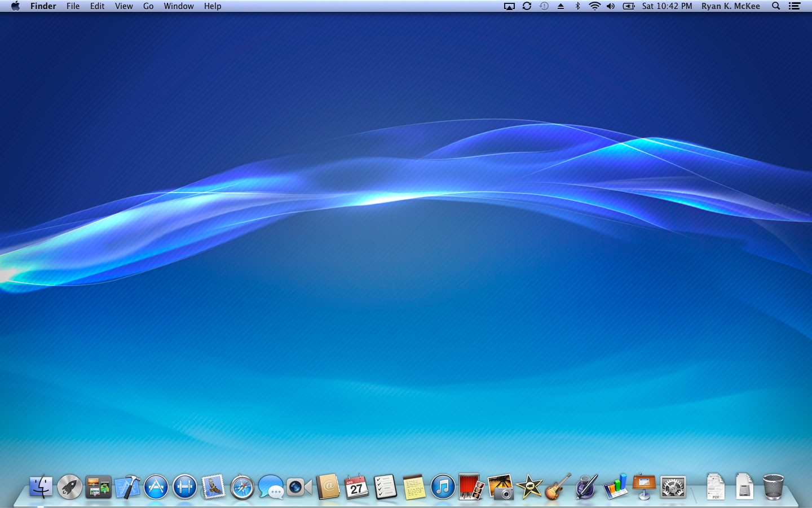Open Launchpad from the dock

[x=70, y=487]
